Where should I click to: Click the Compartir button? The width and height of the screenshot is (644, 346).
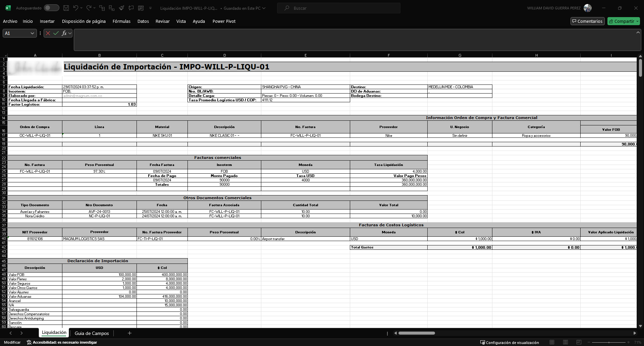pyautogui.click(x=624, y=21)
